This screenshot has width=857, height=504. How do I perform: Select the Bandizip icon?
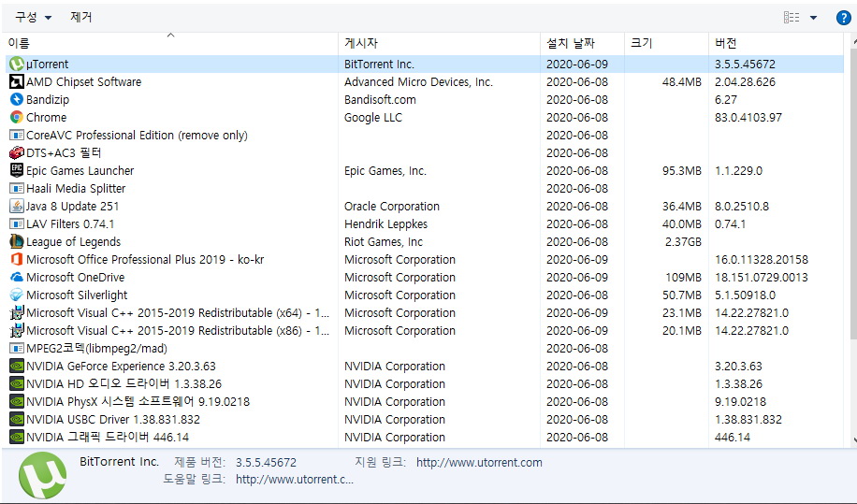(17, 99)
